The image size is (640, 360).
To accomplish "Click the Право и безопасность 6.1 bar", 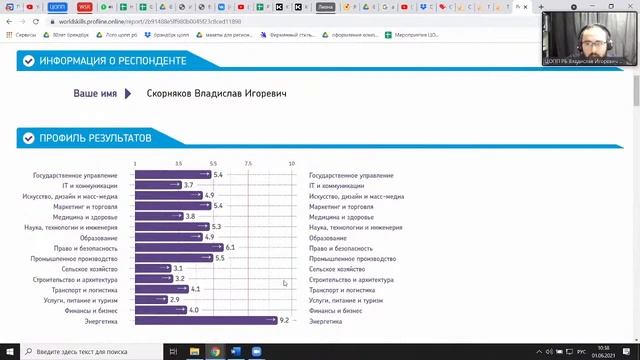I will 179,247.
